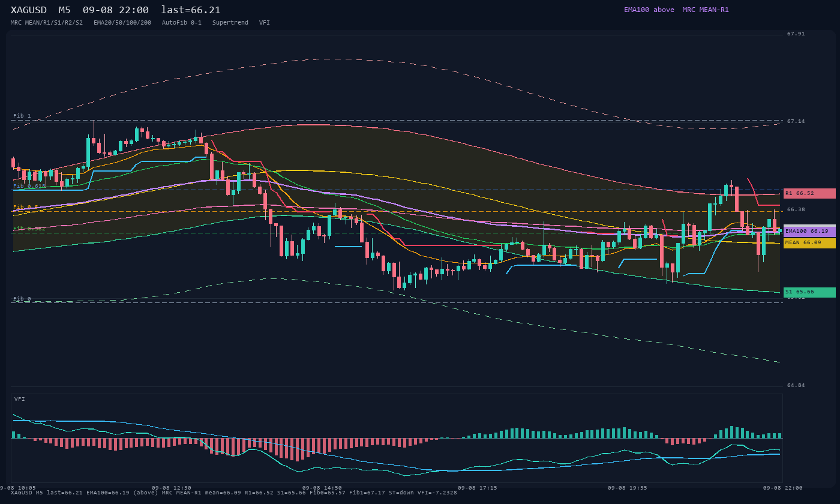Click the EMA20/50/100/200 indicator label

click(x=122, y=23)
